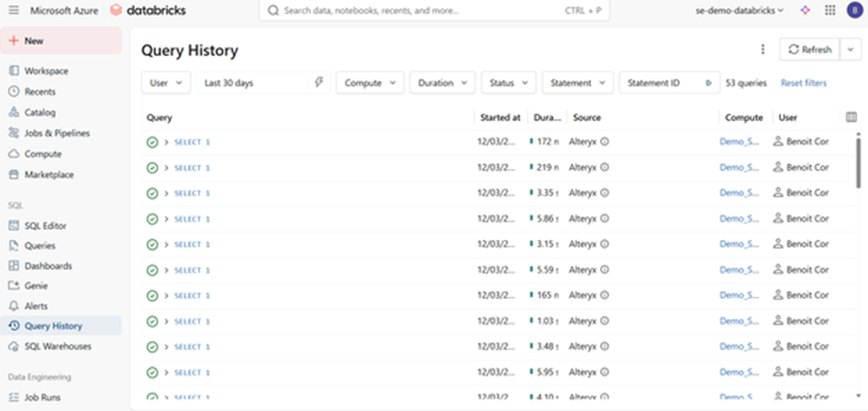
Task: Open the Query History kebab menu
Action: tap(762, 50)
